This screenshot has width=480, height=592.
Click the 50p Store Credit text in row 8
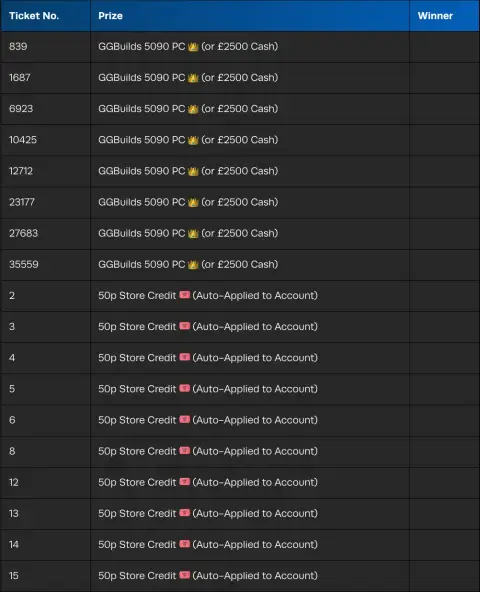point(137,451)
